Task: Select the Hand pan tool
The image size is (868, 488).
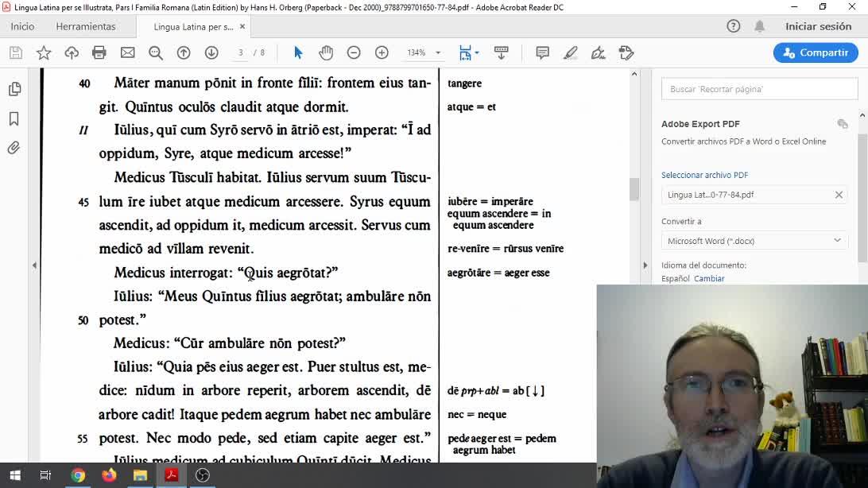Action: 326,52
